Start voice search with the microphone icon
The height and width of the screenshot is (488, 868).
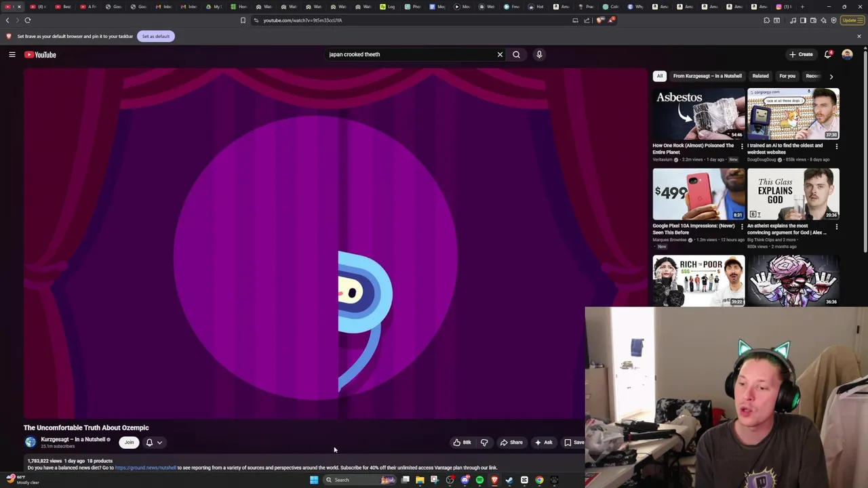(x=539, y=54)
